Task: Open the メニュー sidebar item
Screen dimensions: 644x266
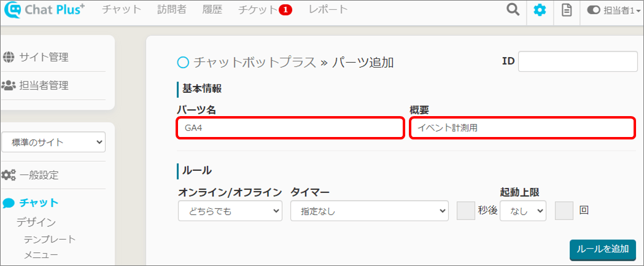Action: pos(41,256)
